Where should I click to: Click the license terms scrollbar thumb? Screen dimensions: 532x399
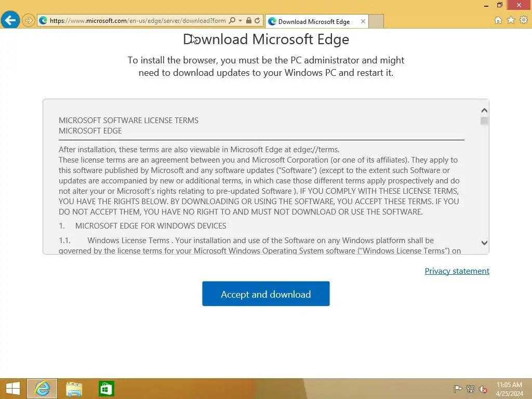pos(484,121)
